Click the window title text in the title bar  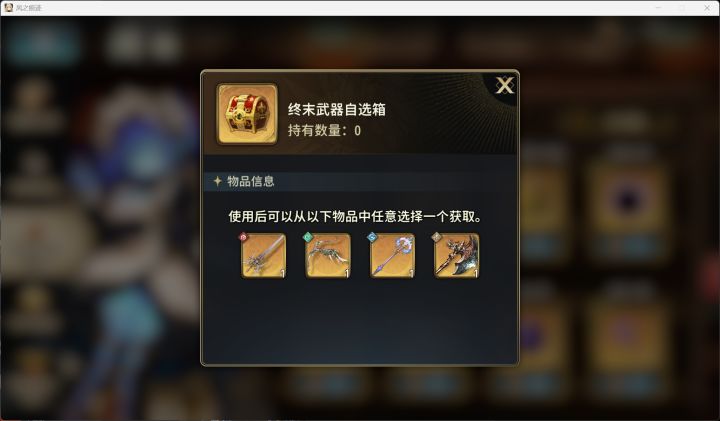coord(28,8)
